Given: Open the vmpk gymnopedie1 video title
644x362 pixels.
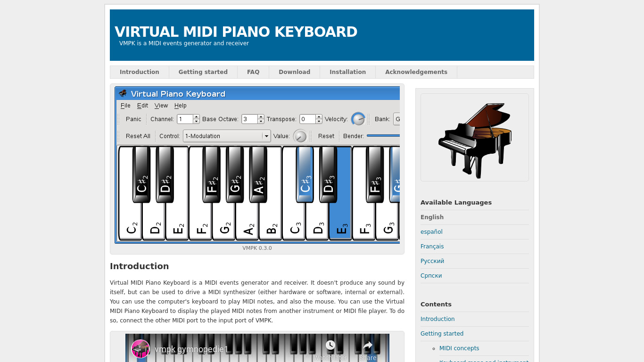Looking at the screenshot, I should pos(191,349).
